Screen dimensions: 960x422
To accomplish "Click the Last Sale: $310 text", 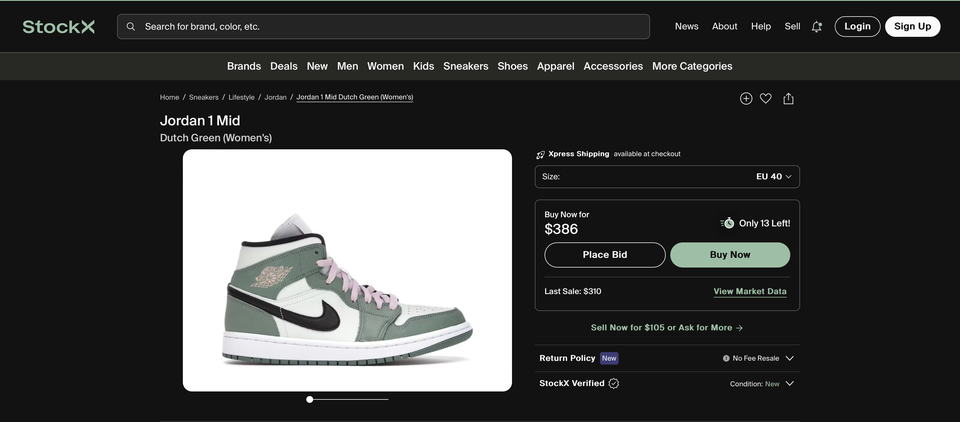I will (x=573, y=292).
